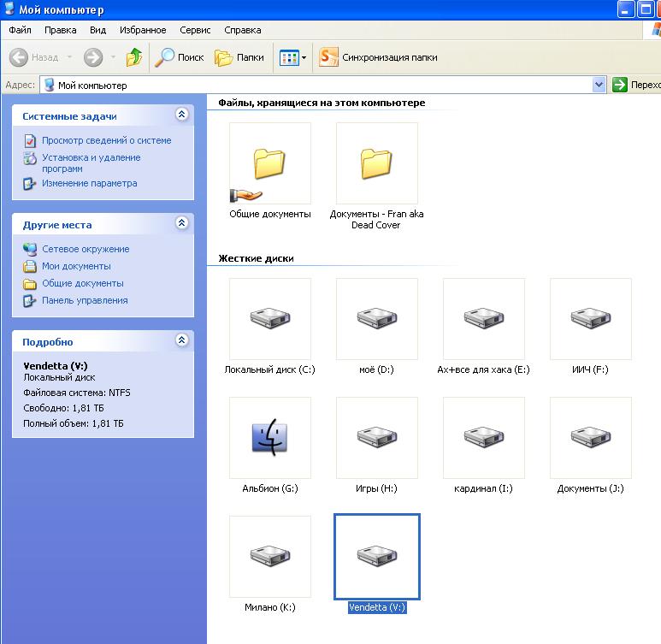Open the Вид menu
The image size is (661, 644).
coord(97,30)
